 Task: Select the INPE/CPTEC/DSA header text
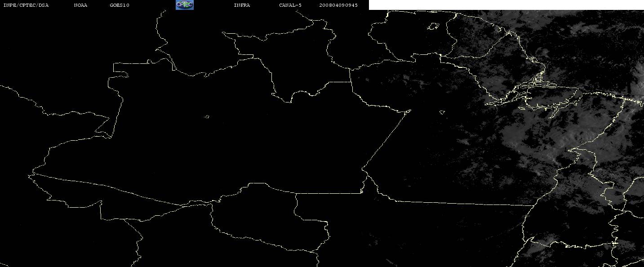click(x=26, y=5)
